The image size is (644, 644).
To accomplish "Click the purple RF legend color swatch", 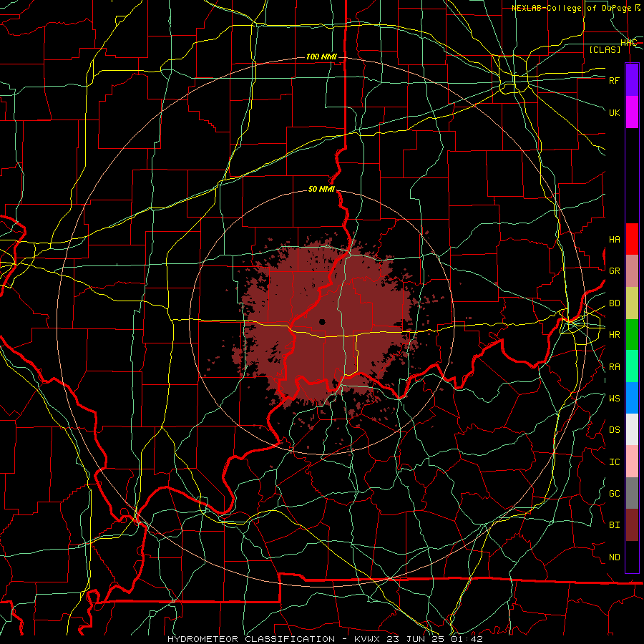I will click(632, 80).
